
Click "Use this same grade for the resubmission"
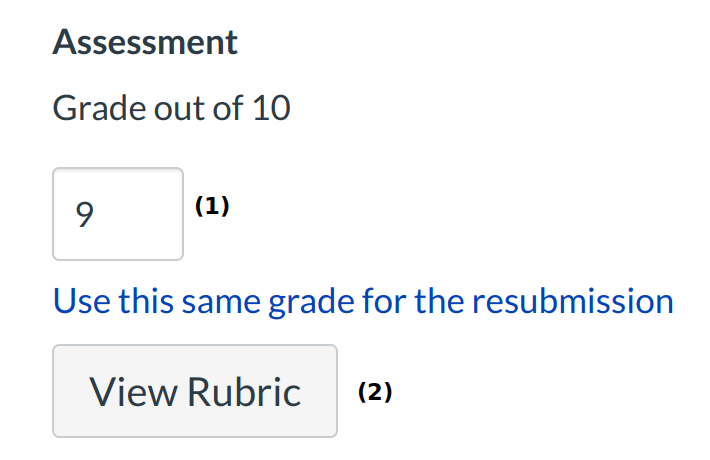[x=363, y=300]
